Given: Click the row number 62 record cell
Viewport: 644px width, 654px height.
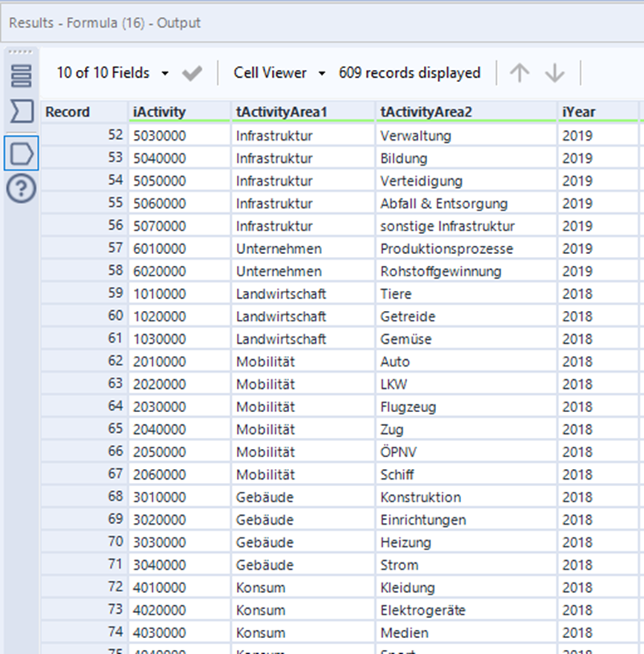Looking at the screenshot, I should [84, 362].
